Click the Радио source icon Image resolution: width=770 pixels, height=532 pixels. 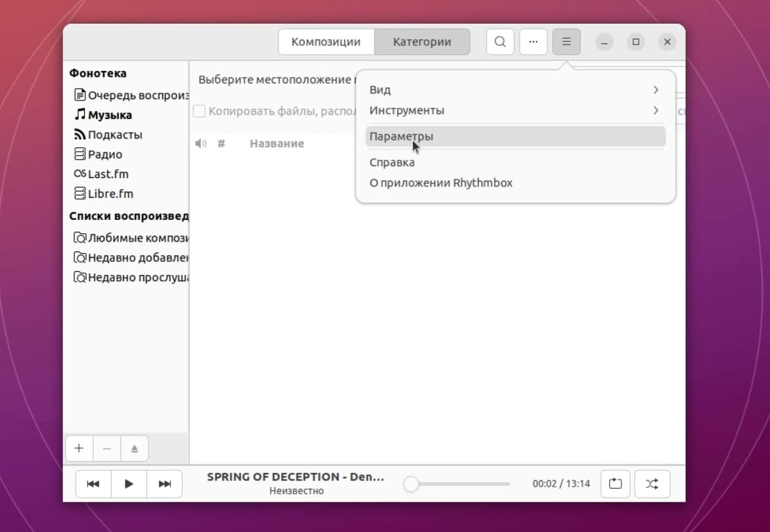tap(79, 154)
